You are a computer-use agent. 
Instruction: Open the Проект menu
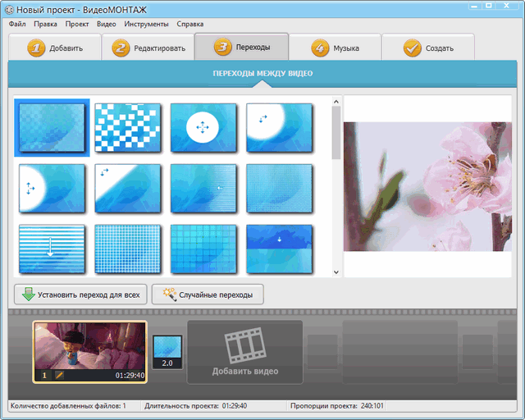76,24
